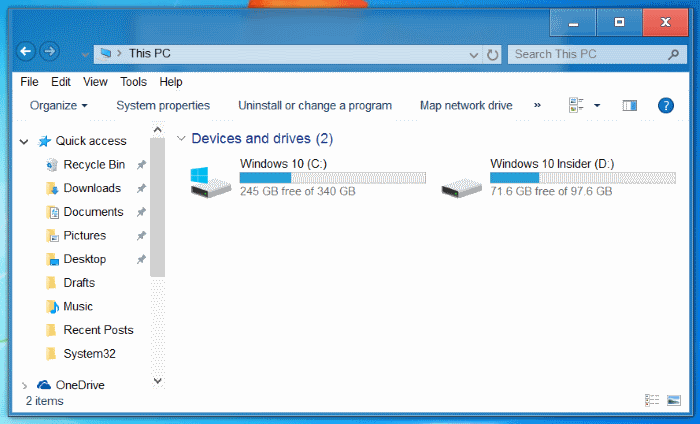
Task: Refresh This PC with the refresh icon
Action: 492,55
